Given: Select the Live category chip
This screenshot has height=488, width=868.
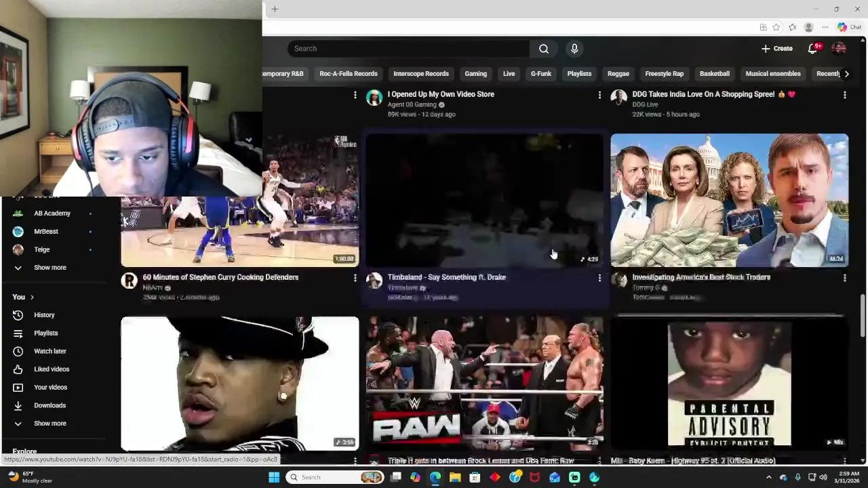Looking at the screenshot, I should pyautogui.click(x=509, y=74).
